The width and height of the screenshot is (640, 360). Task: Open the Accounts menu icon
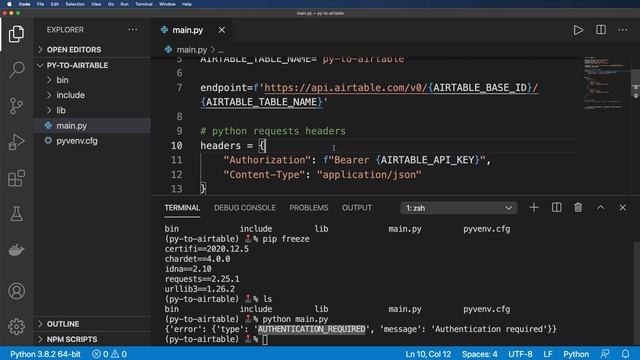(x=16, y=291)
